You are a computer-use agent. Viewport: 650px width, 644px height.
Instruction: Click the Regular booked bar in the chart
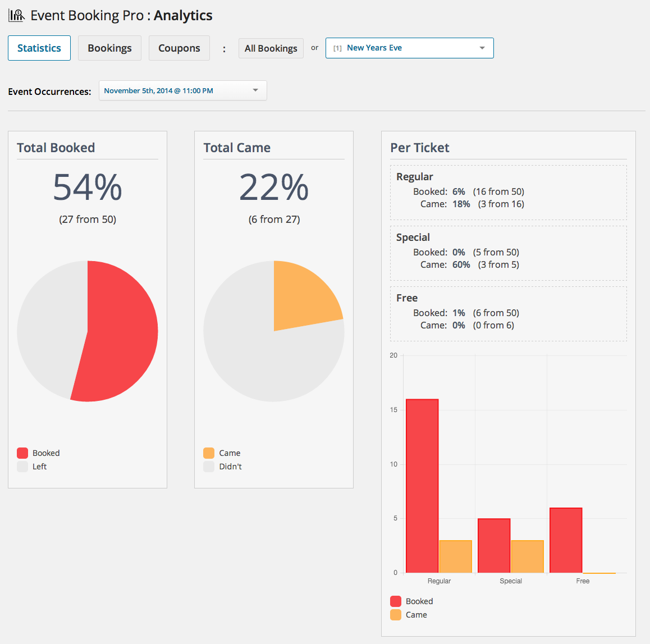(422, 483)
